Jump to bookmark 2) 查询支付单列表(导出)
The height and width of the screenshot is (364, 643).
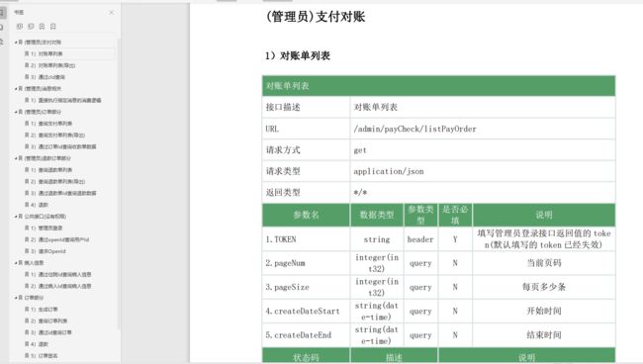(54, 136)
